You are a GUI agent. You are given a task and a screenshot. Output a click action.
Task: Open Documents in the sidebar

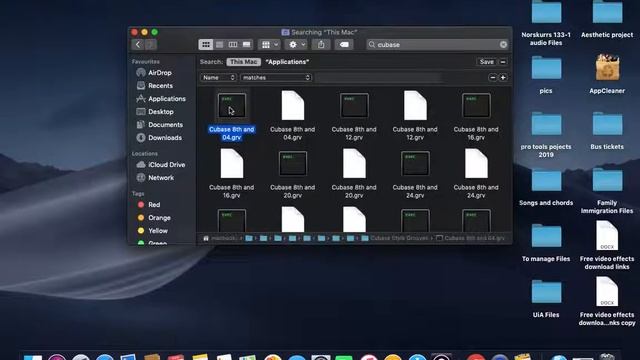coord(165,125)
